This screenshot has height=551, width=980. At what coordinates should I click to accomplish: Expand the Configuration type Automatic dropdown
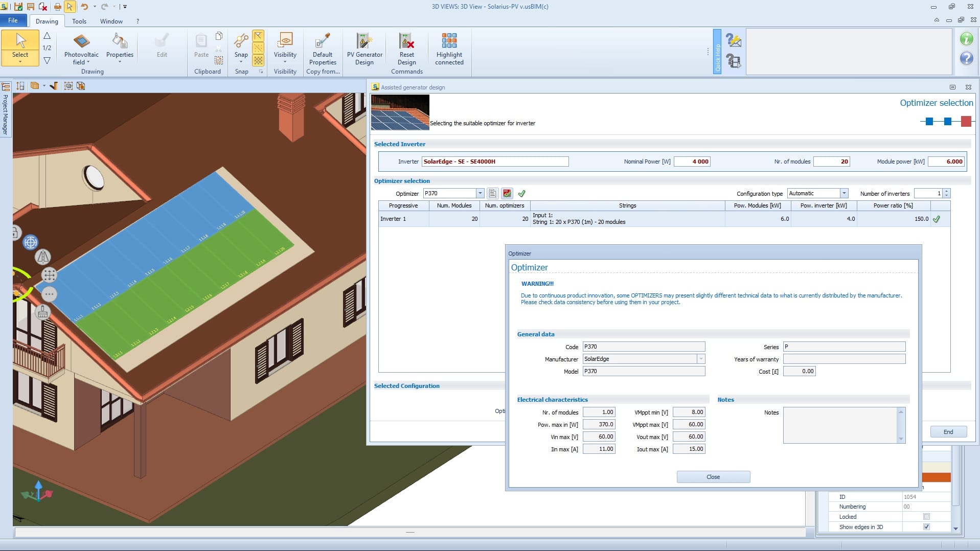tap(844, 193)
